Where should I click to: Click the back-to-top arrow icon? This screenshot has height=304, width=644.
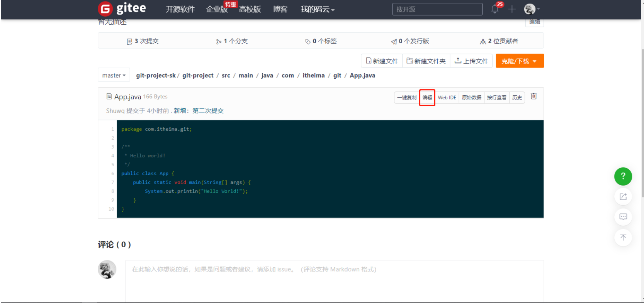[623, 237]
